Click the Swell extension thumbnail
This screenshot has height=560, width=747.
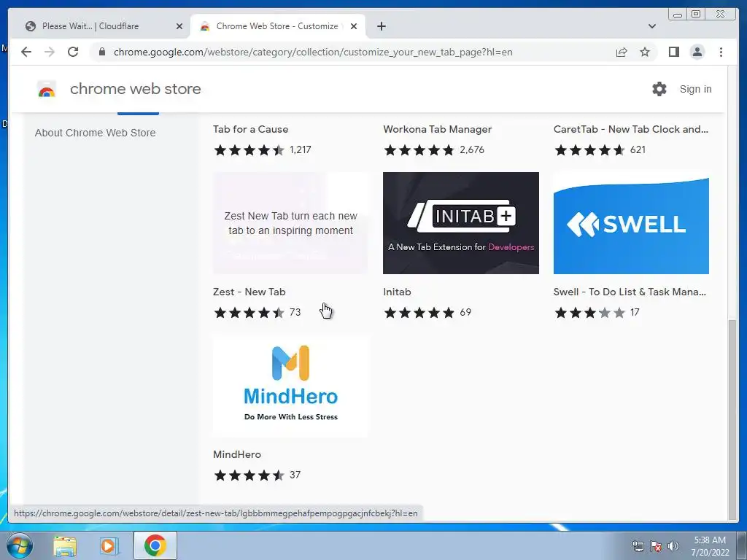(x=631, y=223)
